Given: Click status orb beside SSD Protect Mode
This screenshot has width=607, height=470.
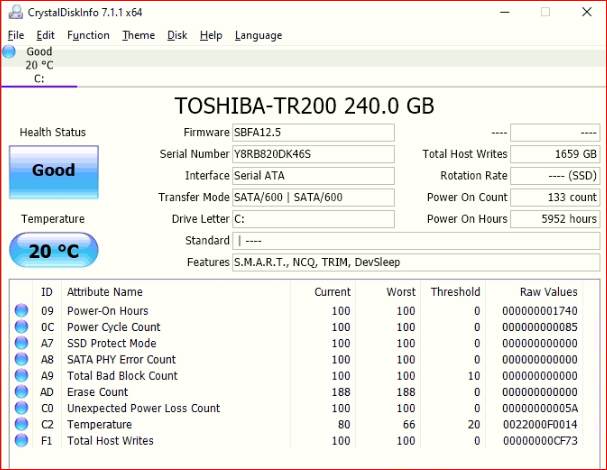Looking at the screenshot, I should (x=21, y=343).
